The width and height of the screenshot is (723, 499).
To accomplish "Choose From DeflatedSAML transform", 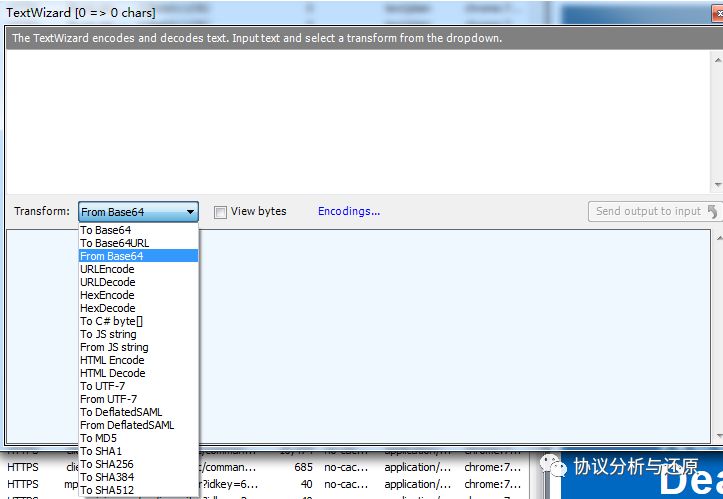I will 138,425.
